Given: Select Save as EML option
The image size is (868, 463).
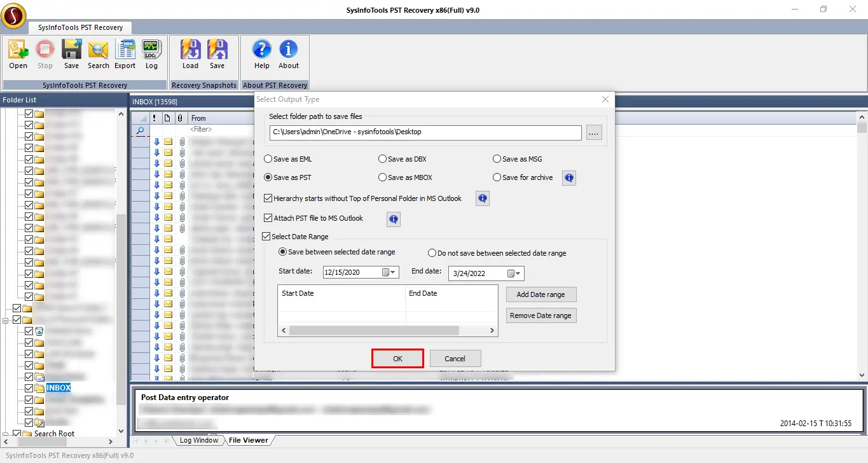Looking at the screenshot, I should click(289, 159).
